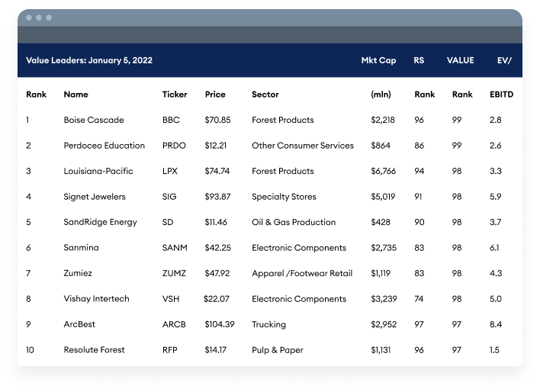Select the Zumiez name cell
The width and height of the screenshot is (540, 392).
point(78,273)
